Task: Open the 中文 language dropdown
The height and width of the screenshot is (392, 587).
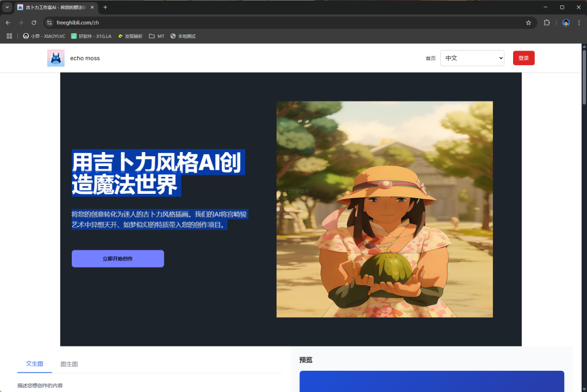Action: [472, 58]
